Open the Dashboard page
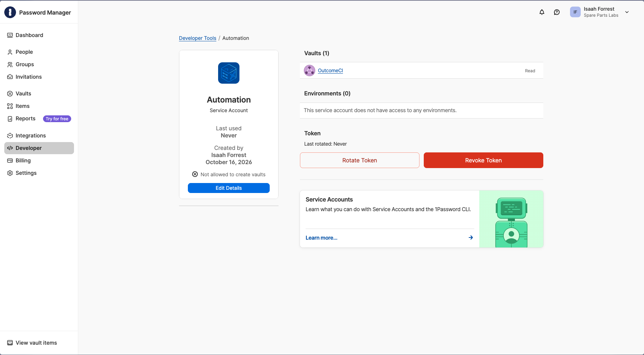Viewport: 644px width, 355px height. click(39, 35)
